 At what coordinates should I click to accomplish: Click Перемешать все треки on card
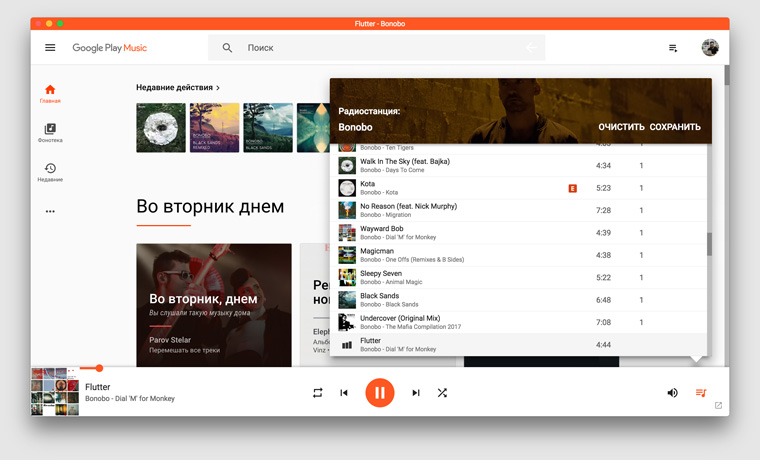point(185,350)
